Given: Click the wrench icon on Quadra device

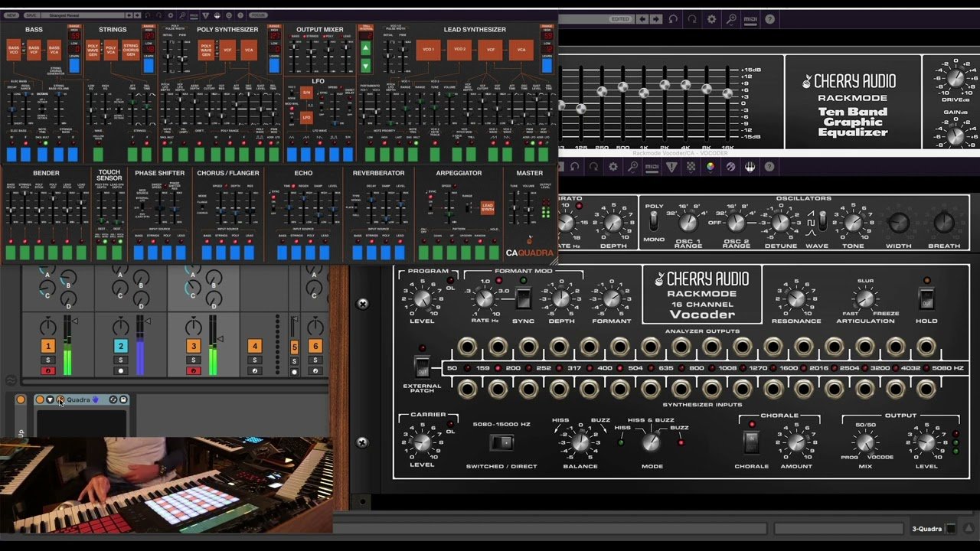Looking at the screenshot, I should coord(60,399).
